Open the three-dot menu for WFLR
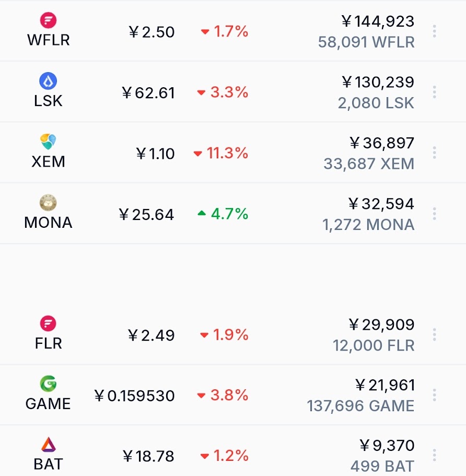This screenshot has width=466, height=476. pos(435,31)
